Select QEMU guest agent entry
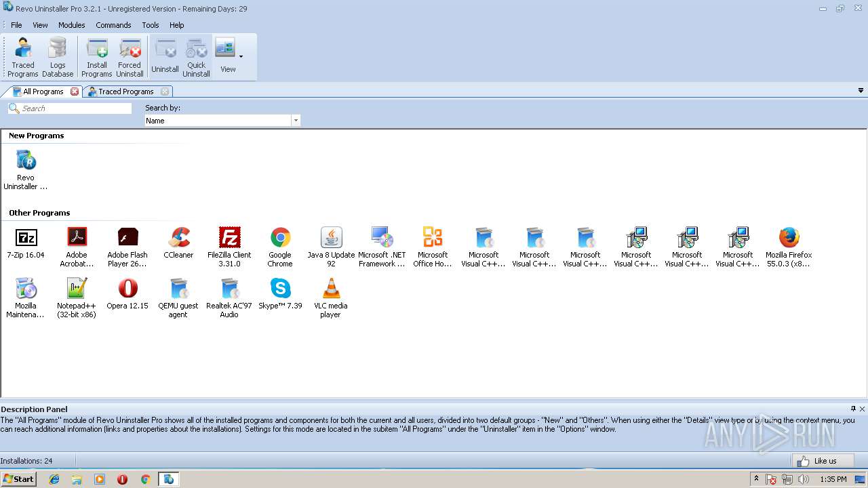868x488 pixels. [178, 298]
